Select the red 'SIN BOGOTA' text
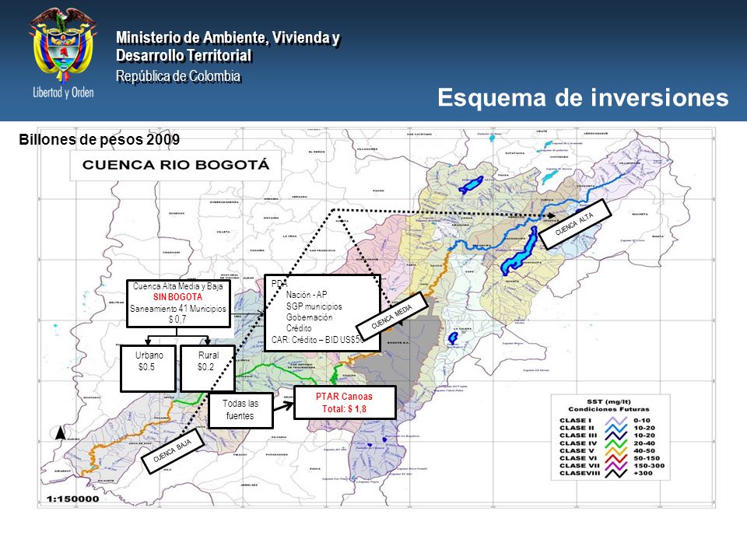The image size is (747, 560). 177,297
